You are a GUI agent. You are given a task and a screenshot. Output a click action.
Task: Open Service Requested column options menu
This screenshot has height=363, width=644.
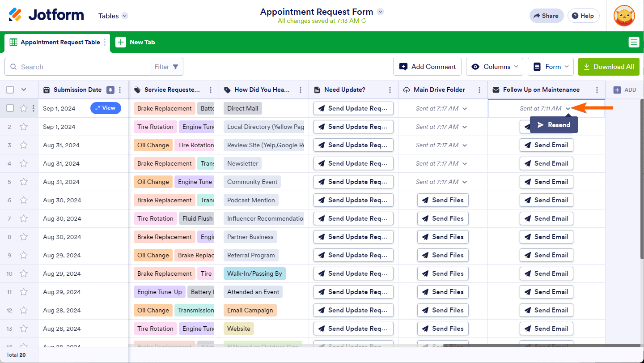(x=210, y=90)
